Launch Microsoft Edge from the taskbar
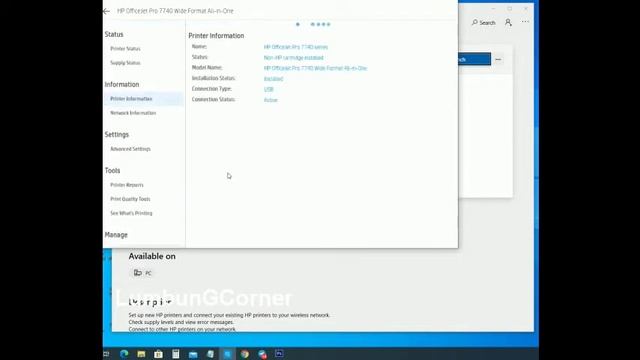Screen dimensions: 640x360 (x=124, y=354)
